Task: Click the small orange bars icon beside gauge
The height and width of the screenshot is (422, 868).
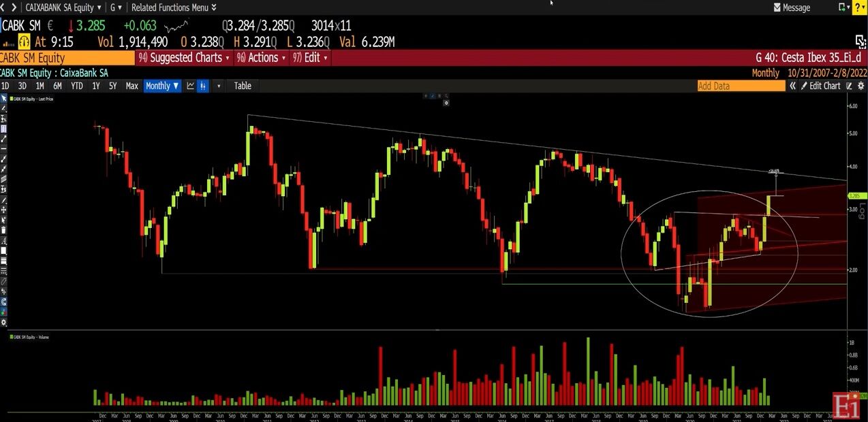Action: pyautogui.click(x=8, y=43)
